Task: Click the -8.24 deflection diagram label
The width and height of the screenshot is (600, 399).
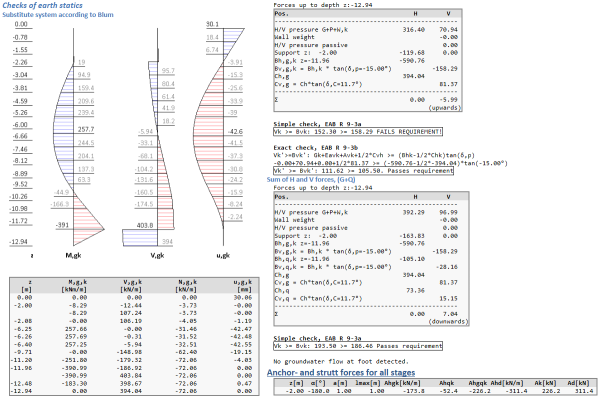Action: click(x=235, y=204)
